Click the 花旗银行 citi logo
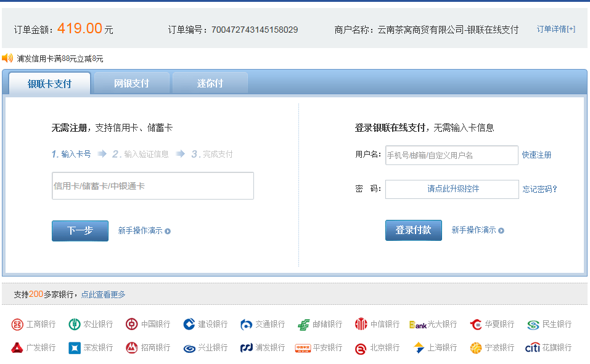 pos(532,348)
